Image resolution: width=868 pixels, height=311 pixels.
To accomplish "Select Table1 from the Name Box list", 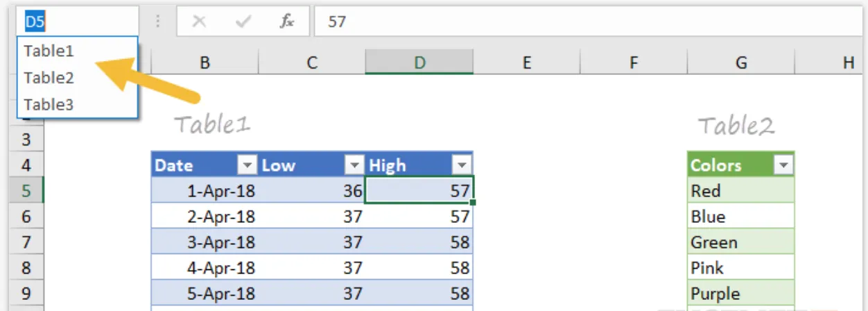I will tap(78, 51).
